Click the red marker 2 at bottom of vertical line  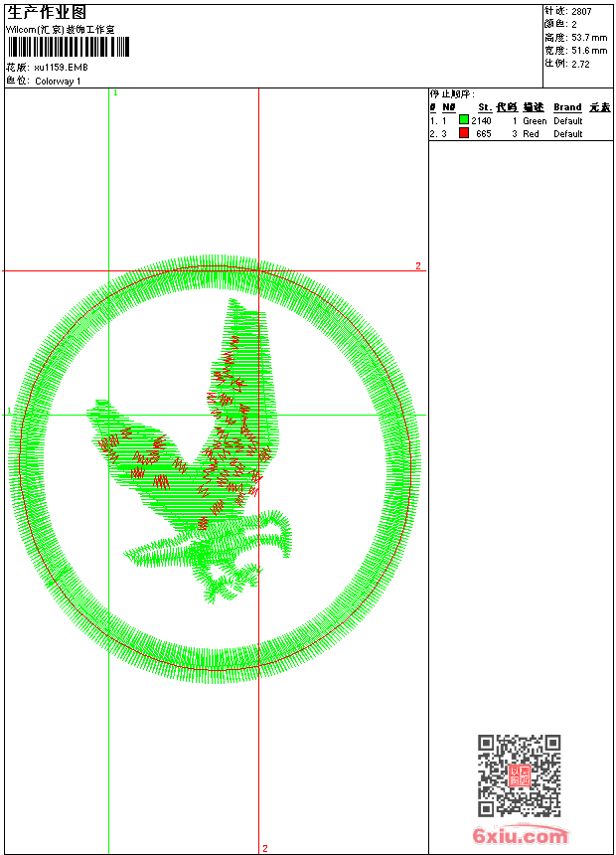click(x=265, y=848)
